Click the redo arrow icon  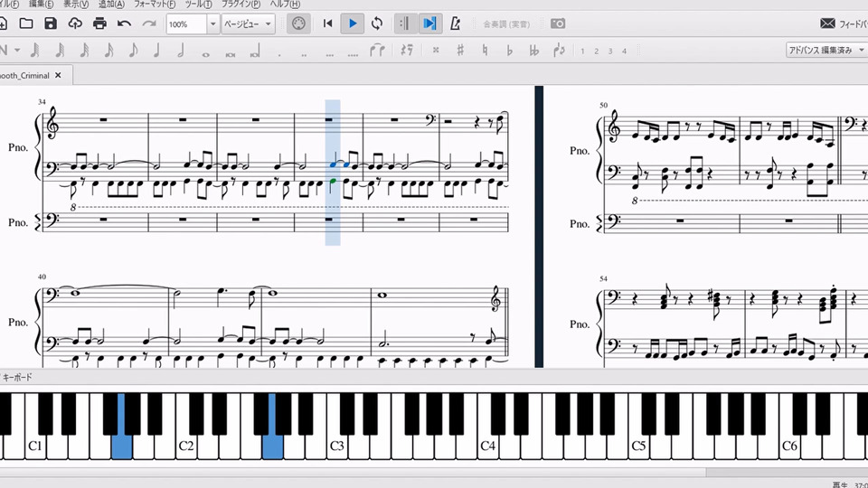click(x=149, y=23)
